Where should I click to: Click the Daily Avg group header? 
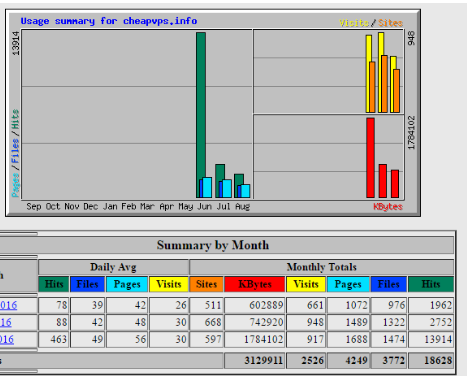pyautogui.click(x=113, y=267)
